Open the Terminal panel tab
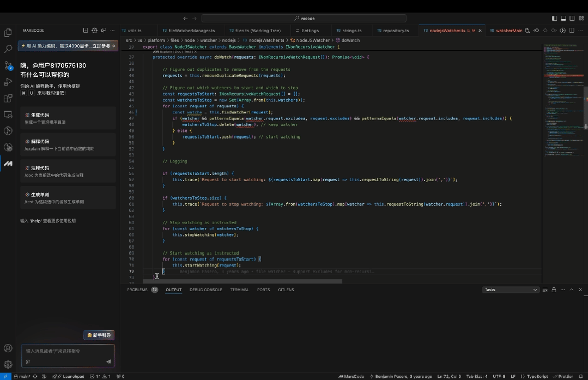The image size is (588, 380). (240, 289)
